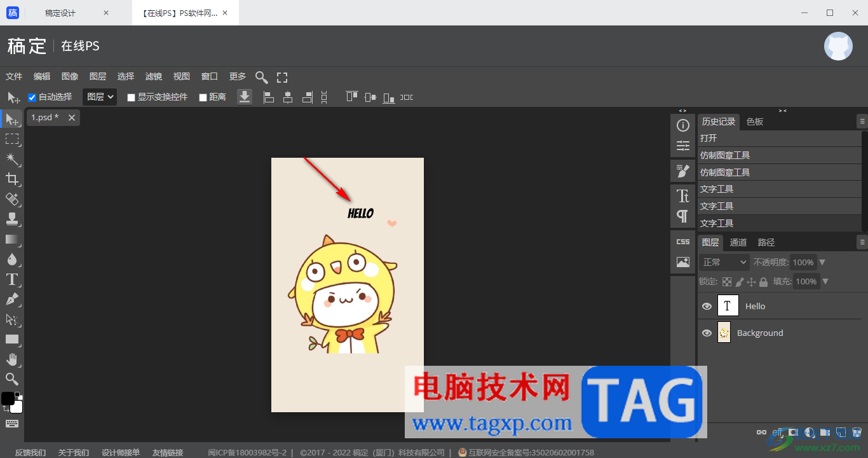Image resolution: width=868 pixels, height=458 pixels.
Task: Select the Blur droplet tool
Action: [x=12, y=259]
